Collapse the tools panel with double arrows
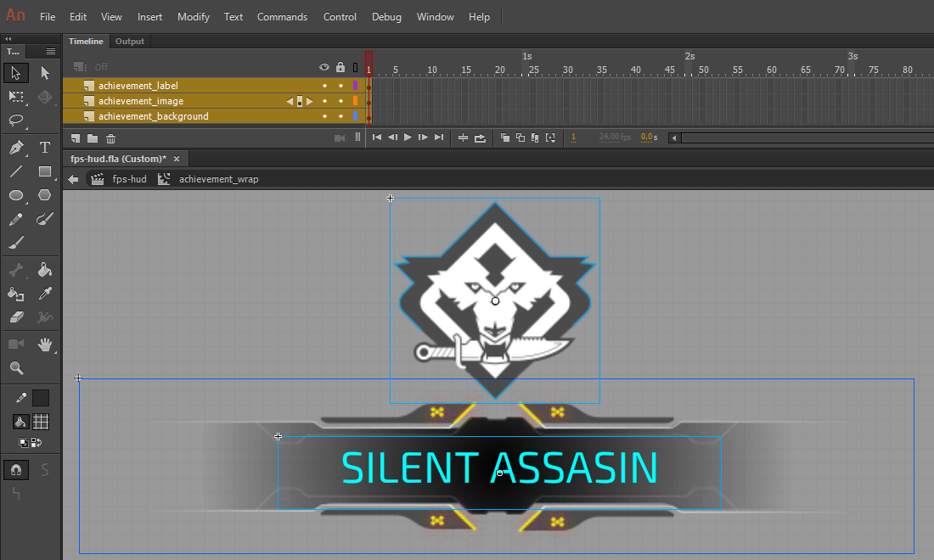Viewport: 934px width, 560px height. [8, 38]
